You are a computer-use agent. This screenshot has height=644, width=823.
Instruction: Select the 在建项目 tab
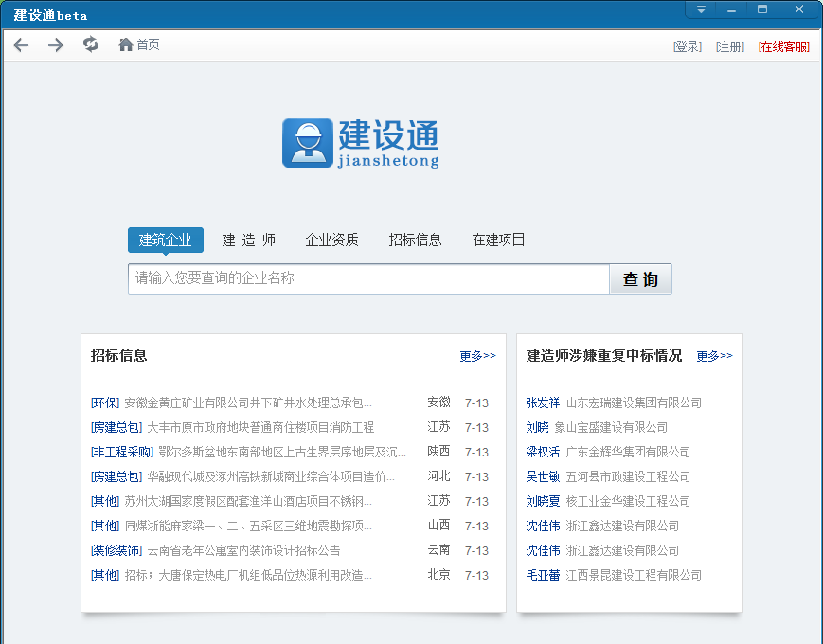[x=498, y=241]
